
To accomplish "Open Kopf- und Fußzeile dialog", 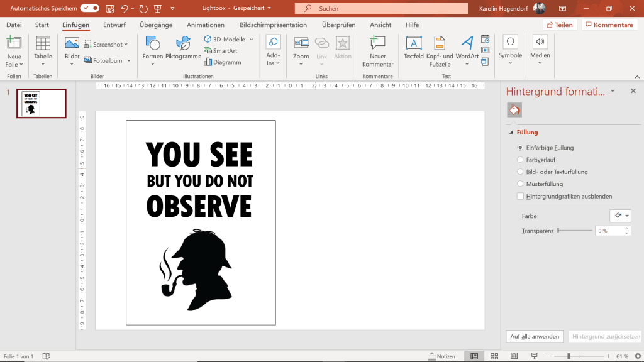I will 440,44.
